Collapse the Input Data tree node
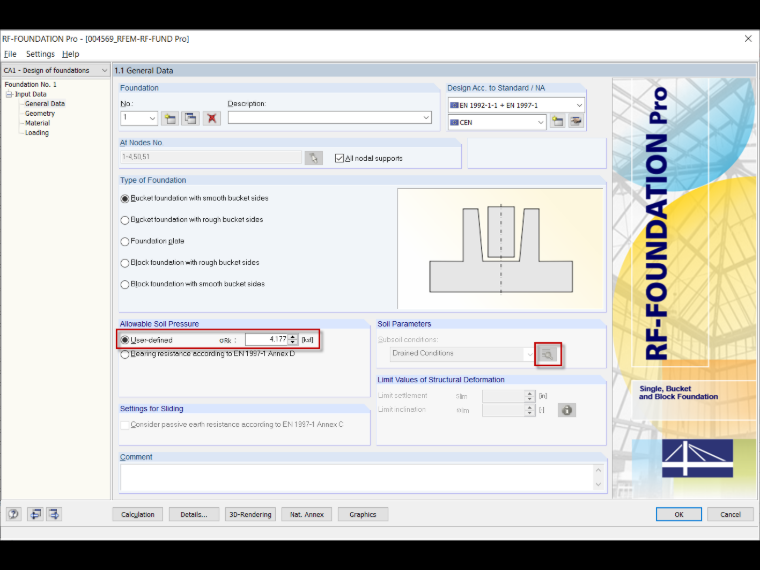Viewport: 760px width, 570px height. point(9,95)
